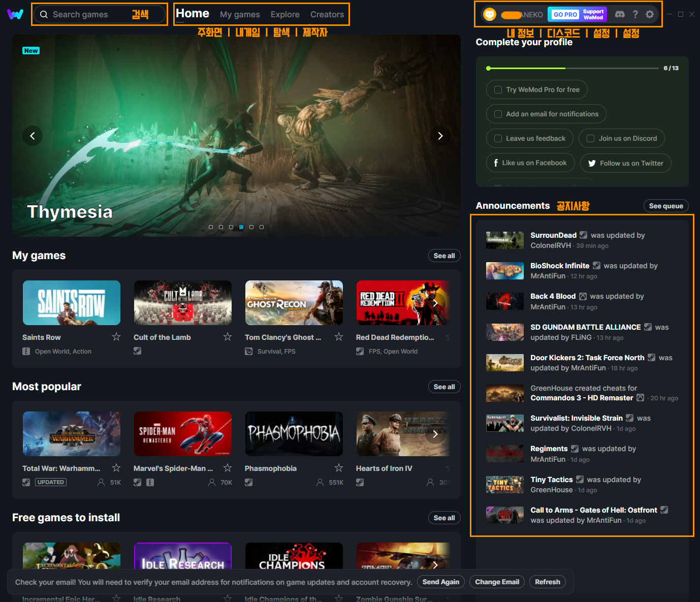Click Steam icon under Cult of the Lamb
This screenshot has width=700, height=602.
click(138, 351)
